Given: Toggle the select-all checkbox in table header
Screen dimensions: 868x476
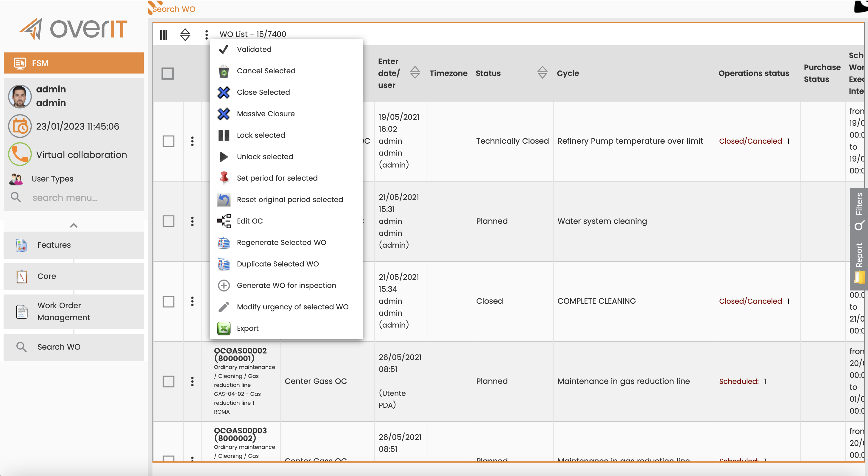Looking at the screenshot, I should 167,74.
